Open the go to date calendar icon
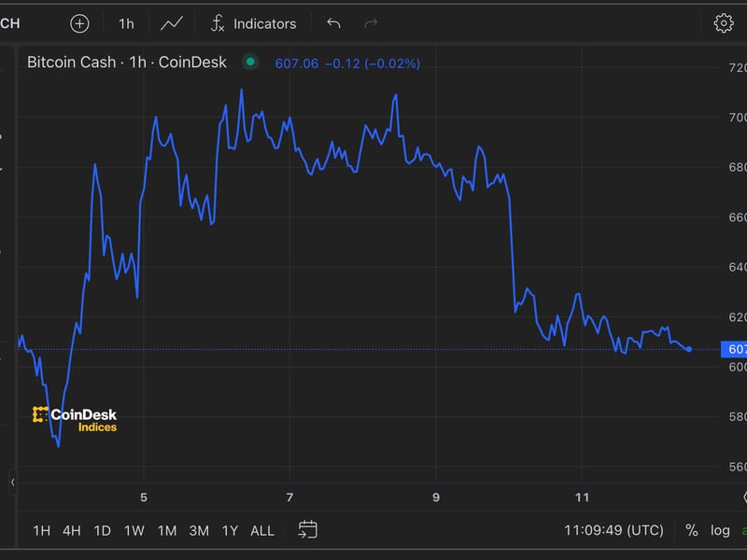The width and height of the screenshot is (747, 560). [x=308, y=530]
